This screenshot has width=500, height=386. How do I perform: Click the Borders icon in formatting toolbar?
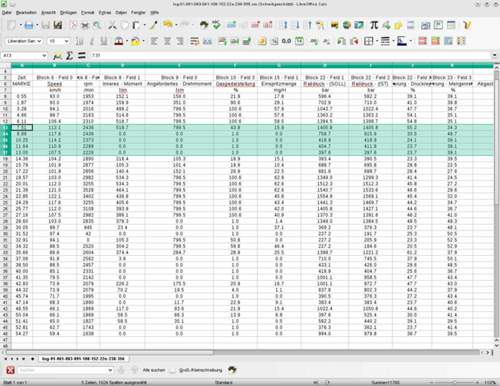tap(368, 41)
